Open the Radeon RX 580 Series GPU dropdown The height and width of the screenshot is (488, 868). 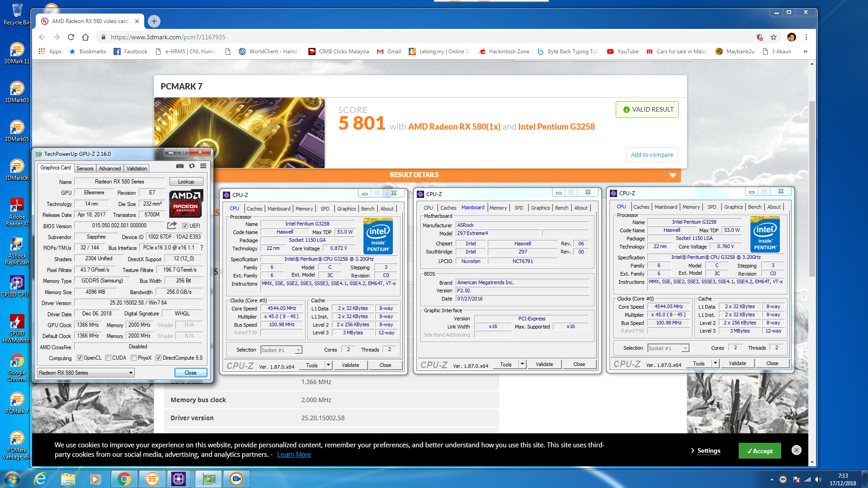click(x=86, y=373)
